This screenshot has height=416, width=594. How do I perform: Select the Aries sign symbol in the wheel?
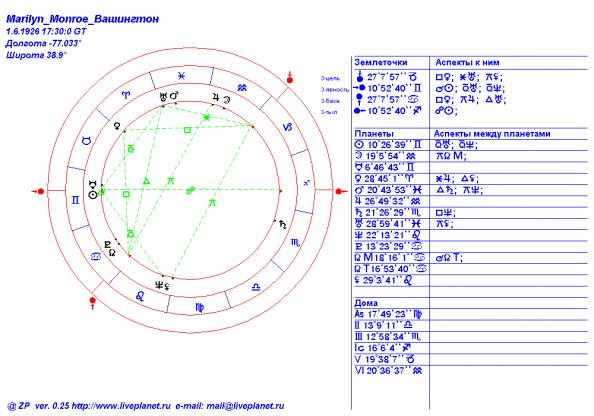tap(126, 95)
